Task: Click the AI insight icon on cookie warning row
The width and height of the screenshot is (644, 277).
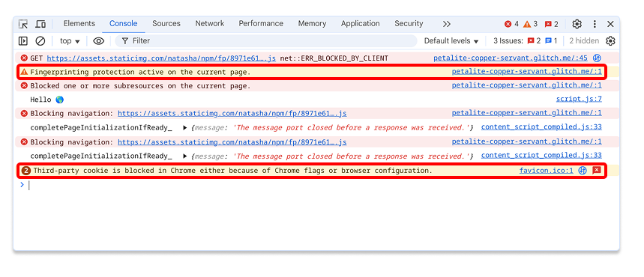Action: tap(583, 171)
